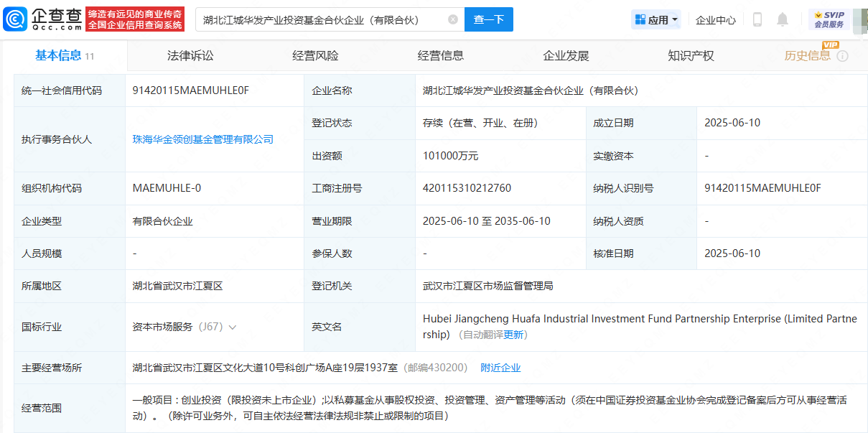Click 更新 next to the English name
The height and width of the screenshot is (433, 868).
pos(514,335)
